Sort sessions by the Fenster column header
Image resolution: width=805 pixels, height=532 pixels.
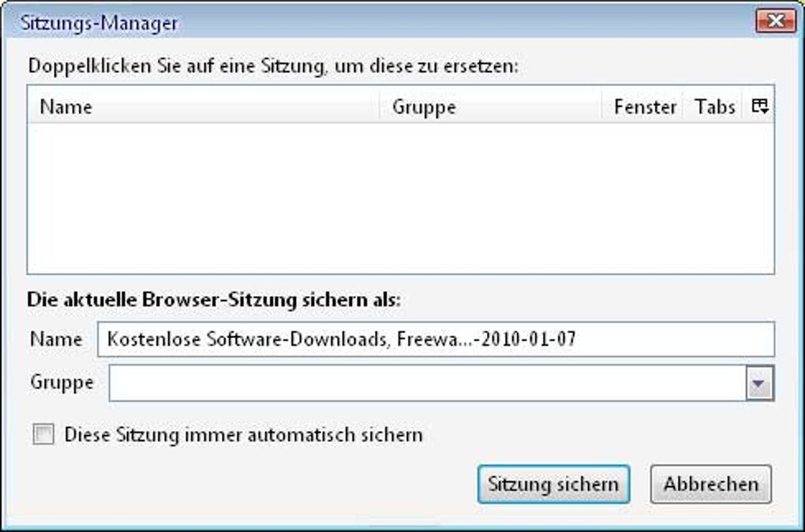[646, 107]
